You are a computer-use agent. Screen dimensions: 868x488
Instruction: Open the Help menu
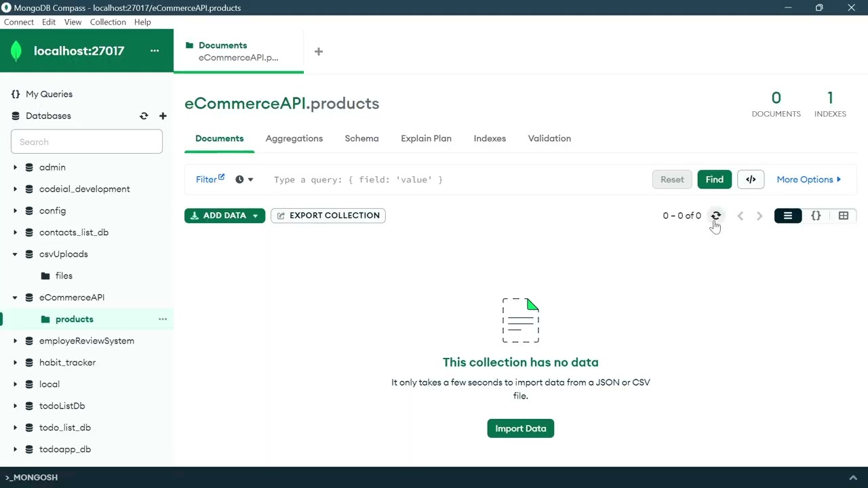(142, 22)
